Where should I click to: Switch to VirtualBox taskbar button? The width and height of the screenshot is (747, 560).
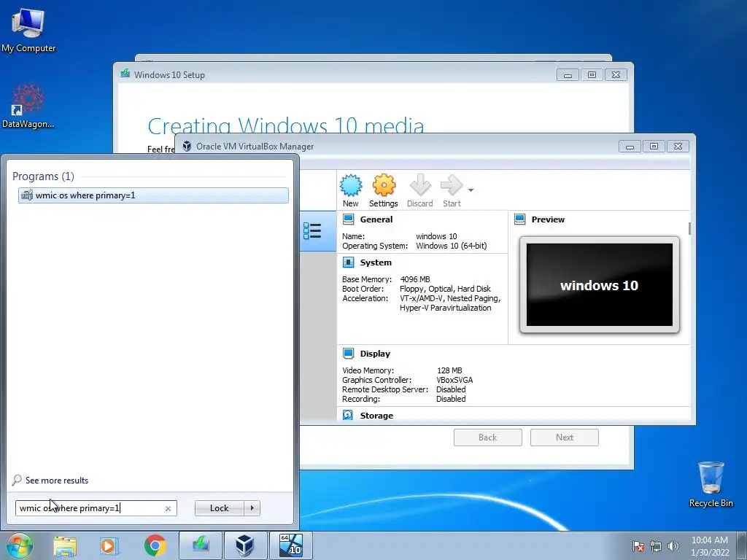coord(245,545)
